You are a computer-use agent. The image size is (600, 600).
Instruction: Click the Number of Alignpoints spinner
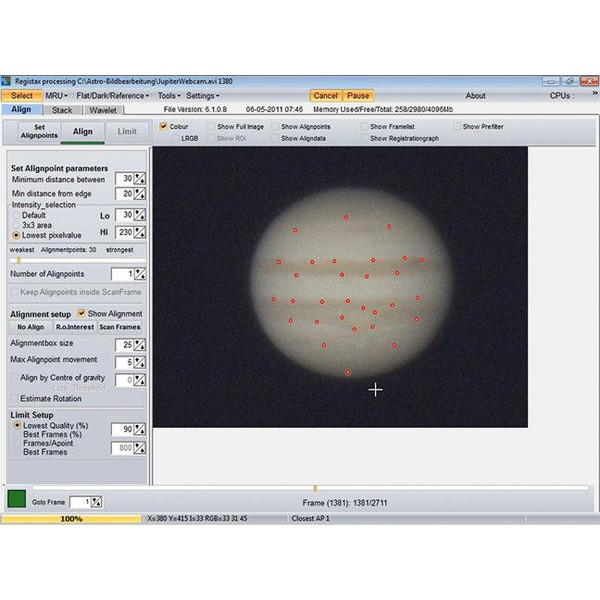[x=139, y=274]
